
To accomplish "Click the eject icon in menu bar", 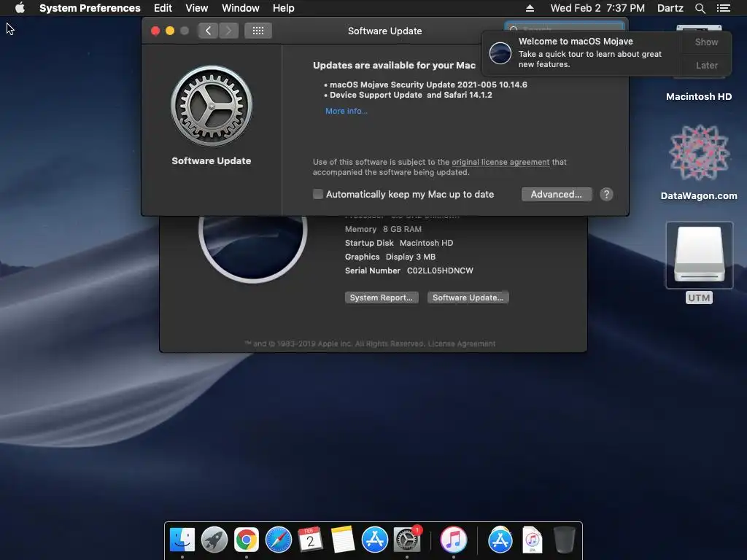I will [530, 8].
